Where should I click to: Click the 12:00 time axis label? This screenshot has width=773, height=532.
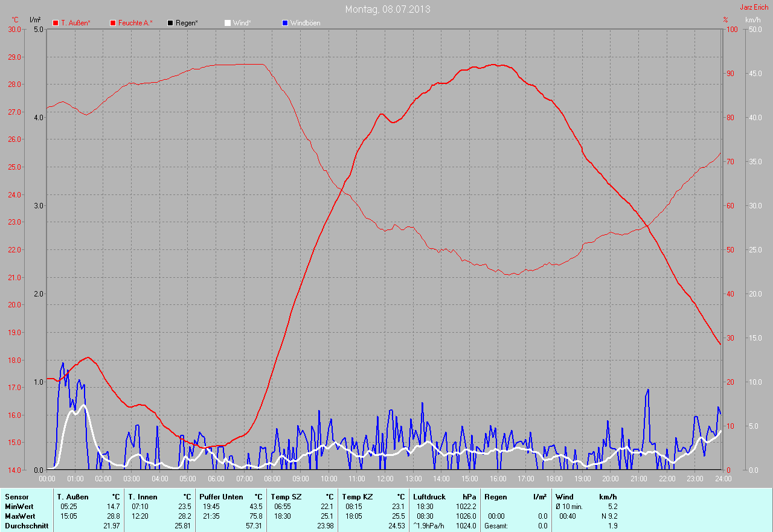[x=385, y=479]
